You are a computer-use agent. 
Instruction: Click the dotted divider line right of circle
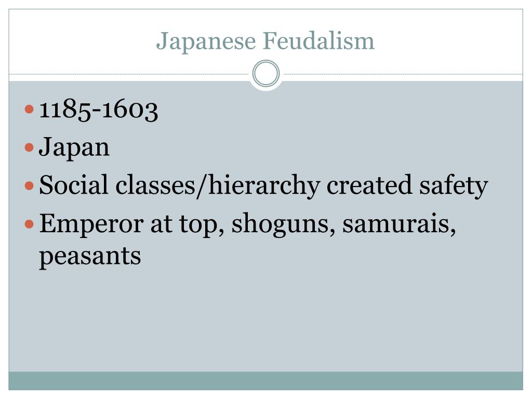click(403, 74)
